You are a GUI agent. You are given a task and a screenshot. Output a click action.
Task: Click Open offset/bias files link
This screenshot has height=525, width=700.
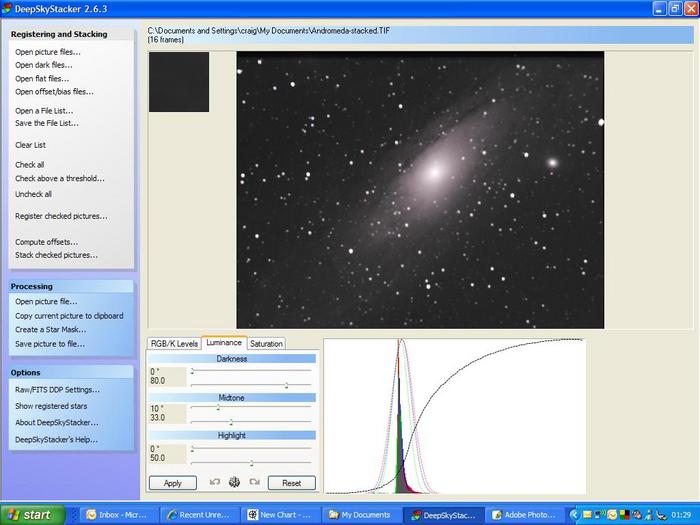(54, 92)
